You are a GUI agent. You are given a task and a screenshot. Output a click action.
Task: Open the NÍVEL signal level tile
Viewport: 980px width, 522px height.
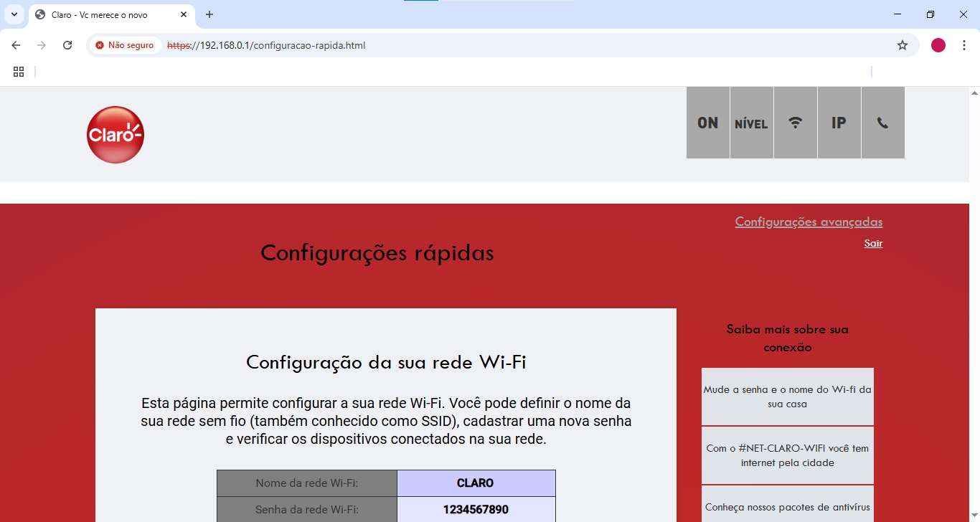click(x=752, y=123)
